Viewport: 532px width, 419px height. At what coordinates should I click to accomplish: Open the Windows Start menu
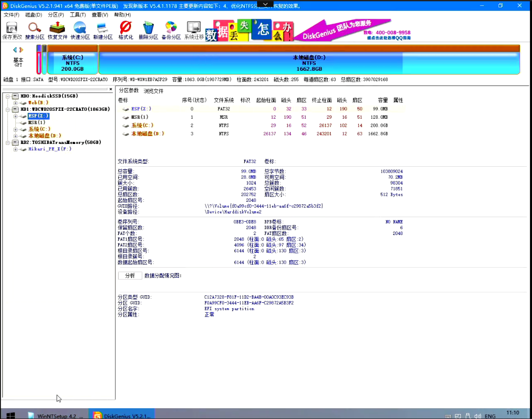10,414
